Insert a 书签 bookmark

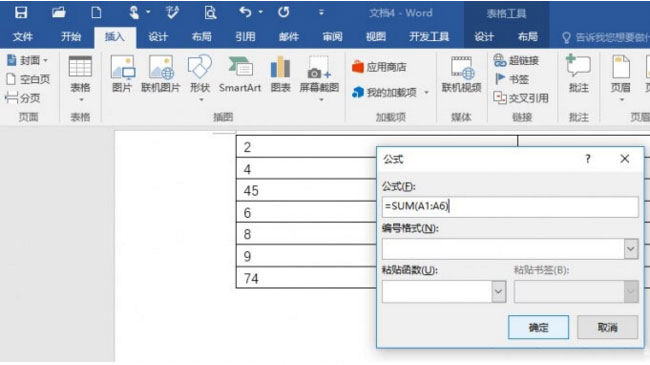(x=512, y=79)
